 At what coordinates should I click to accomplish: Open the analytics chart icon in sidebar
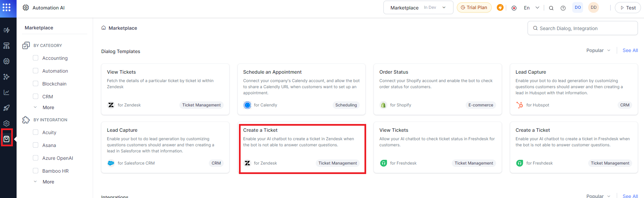[6, 92]
